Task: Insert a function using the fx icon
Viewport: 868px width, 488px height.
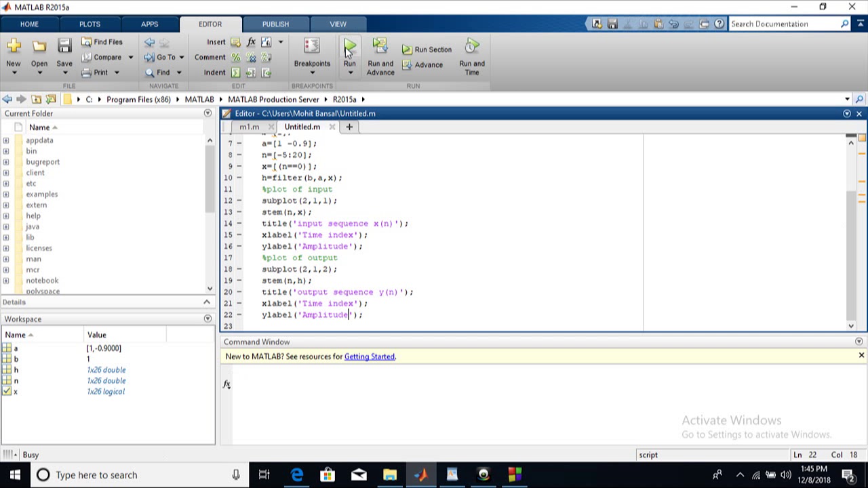Action: [x=251, y=42]
